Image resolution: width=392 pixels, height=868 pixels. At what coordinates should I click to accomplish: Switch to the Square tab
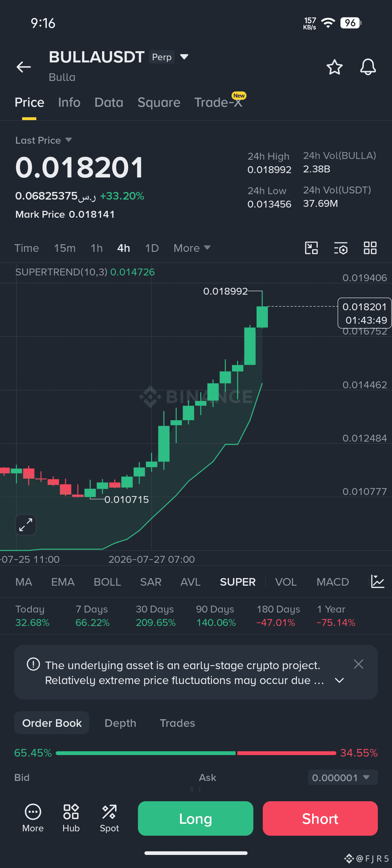(x=159, y=103)
